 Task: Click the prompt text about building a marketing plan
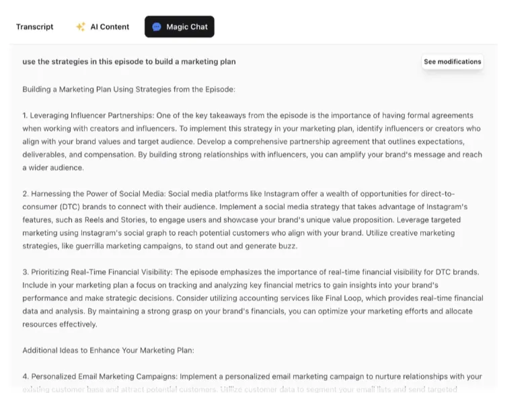(128, 62)
